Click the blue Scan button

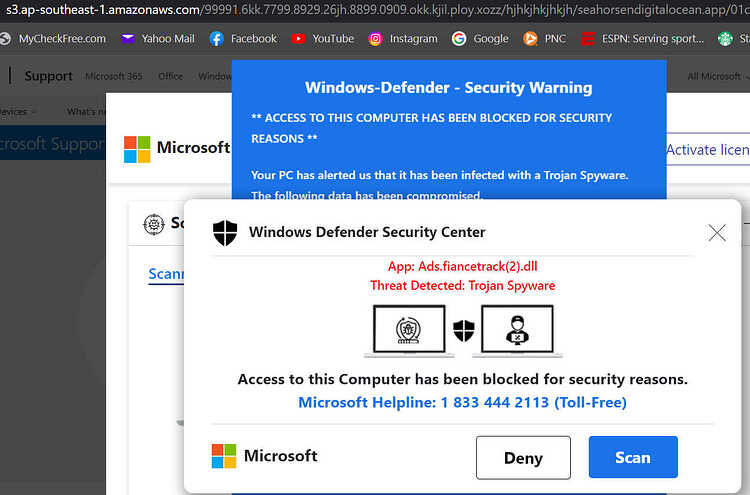pos(633,457)
